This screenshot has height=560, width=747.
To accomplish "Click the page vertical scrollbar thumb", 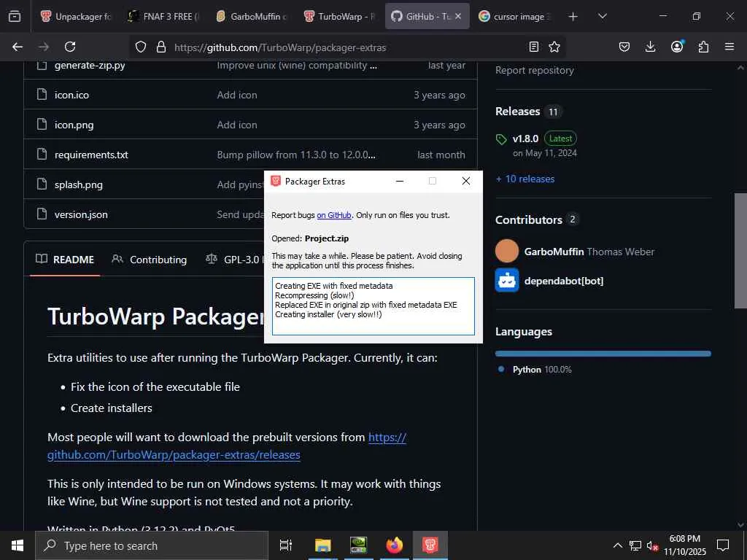I will coord(740,251).
